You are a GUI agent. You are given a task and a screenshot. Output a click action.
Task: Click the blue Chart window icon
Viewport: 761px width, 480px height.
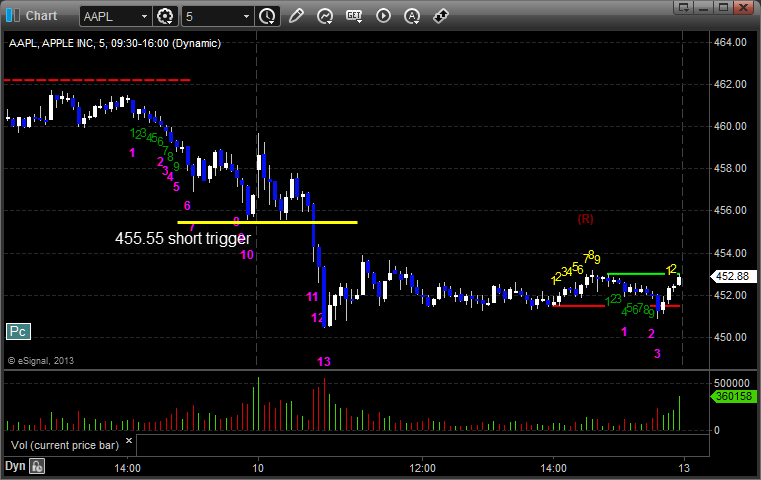(13, 16)
